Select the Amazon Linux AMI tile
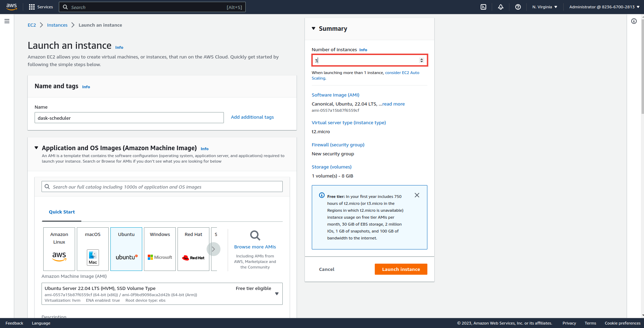 click(59, 249)
